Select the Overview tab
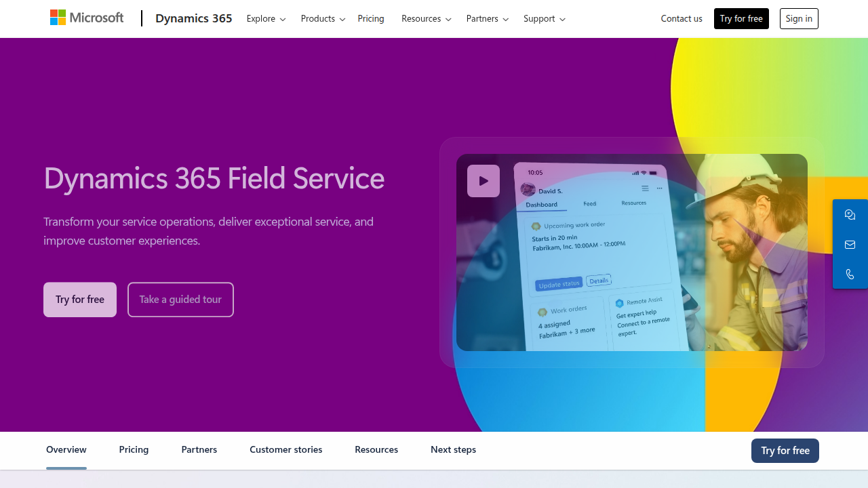Viewport: 868px width, 488px height. point(66,450)
